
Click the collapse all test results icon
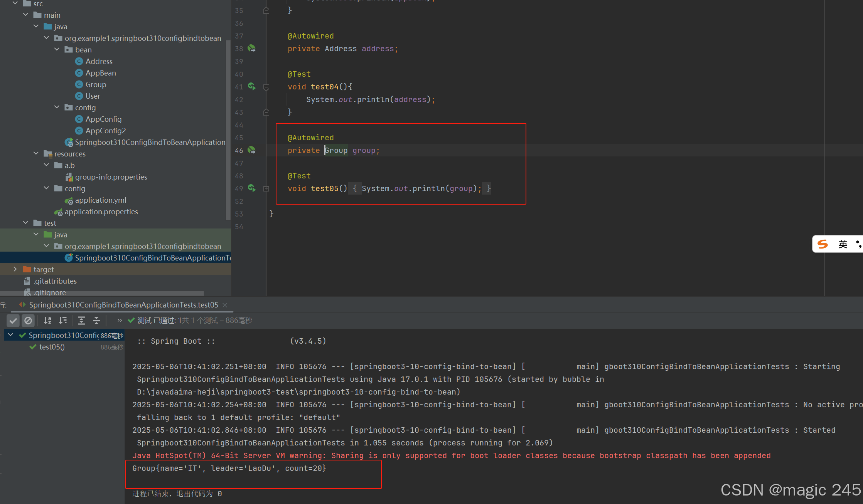pyautogui.click(x=96, y=321)
